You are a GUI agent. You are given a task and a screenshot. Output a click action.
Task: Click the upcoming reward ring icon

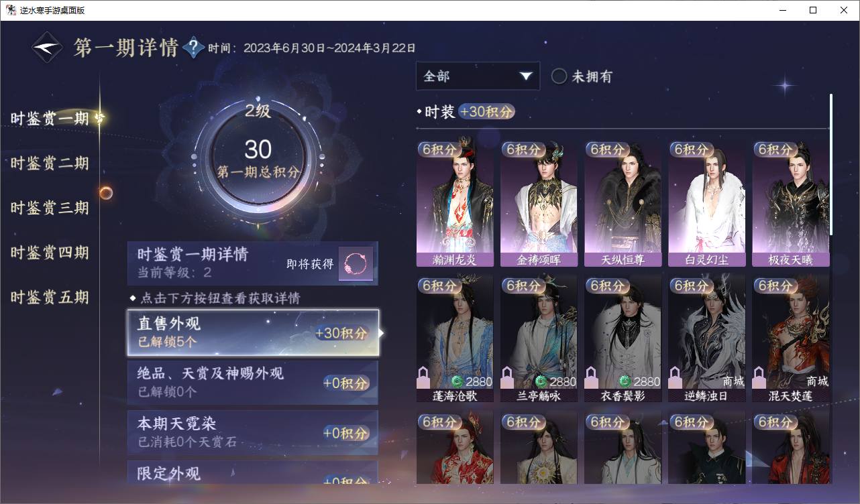pos(356,263)
